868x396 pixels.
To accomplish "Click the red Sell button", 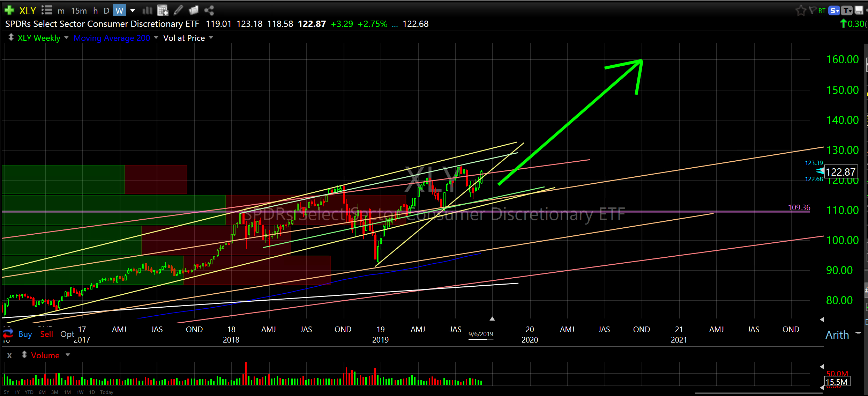I will [x=46, y=334].
